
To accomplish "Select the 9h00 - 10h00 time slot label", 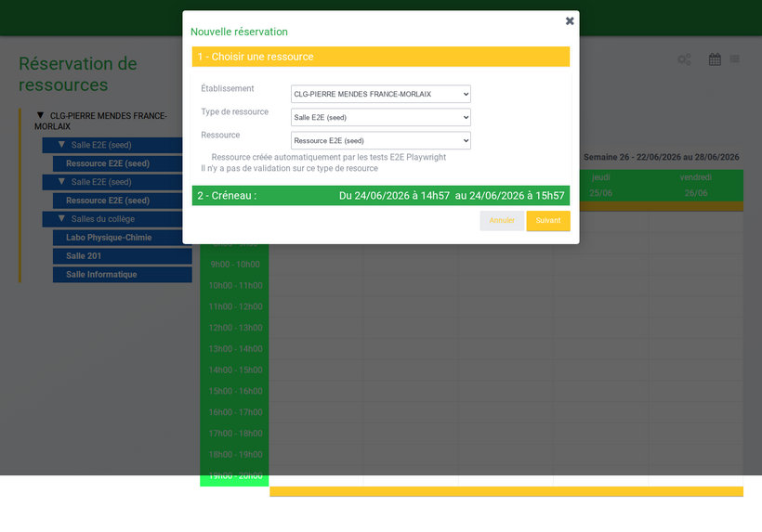I will point(235,265).
